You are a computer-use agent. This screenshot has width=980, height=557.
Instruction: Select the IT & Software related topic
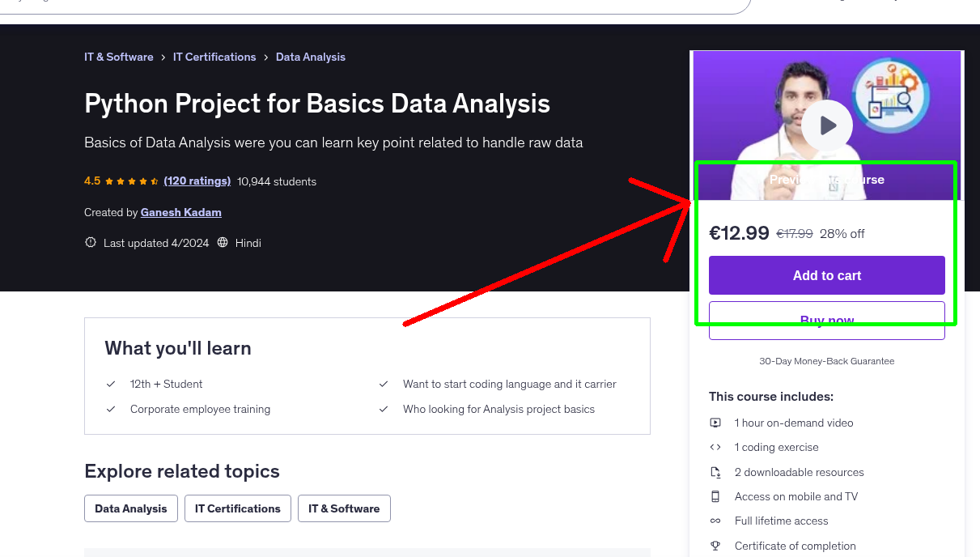pos(344,508)
